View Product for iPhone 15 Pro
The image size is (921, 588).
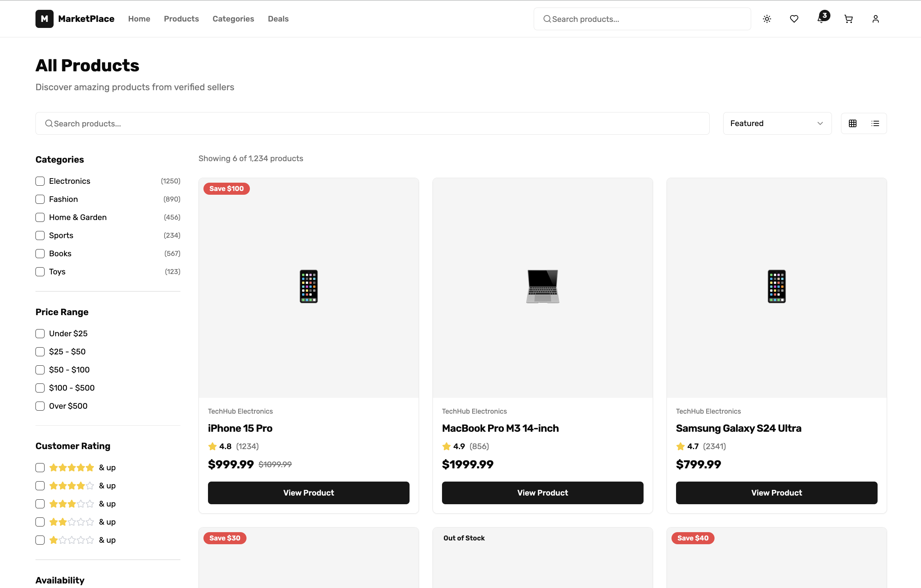[308, 493]
